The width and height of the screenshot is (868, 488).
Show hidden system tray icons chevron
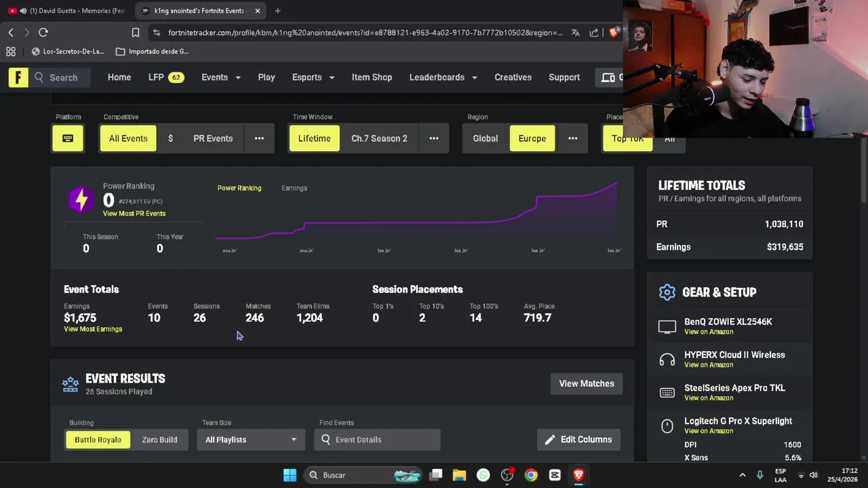click(743, 475)
